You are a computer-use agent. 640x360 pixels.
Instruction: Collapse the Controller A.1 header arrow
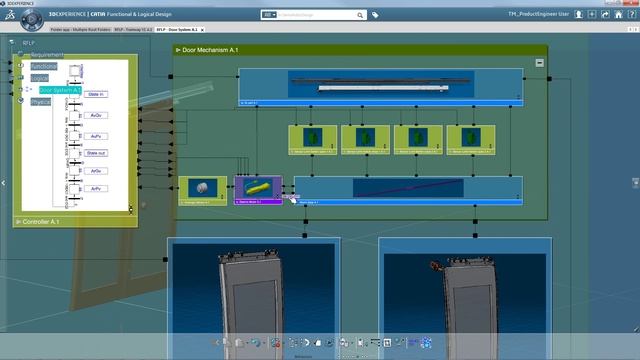coord(18,222)
